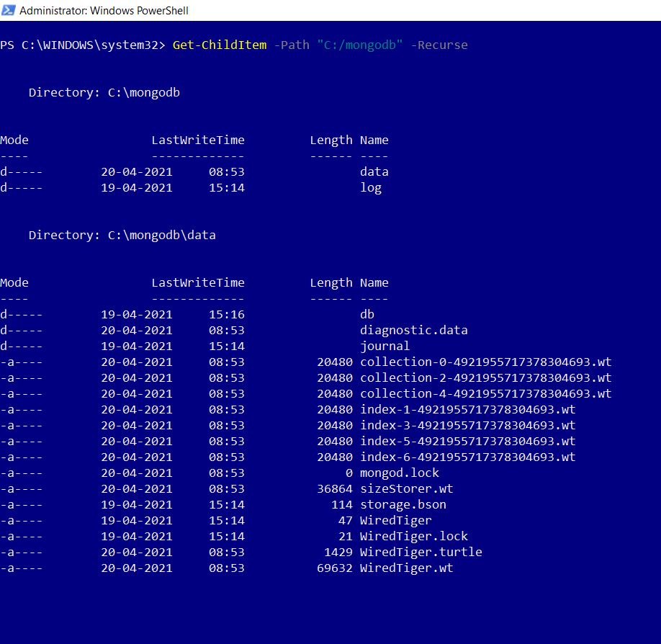Click the collection-0-4921955717378304693.wt file name

tap(485, 362)
